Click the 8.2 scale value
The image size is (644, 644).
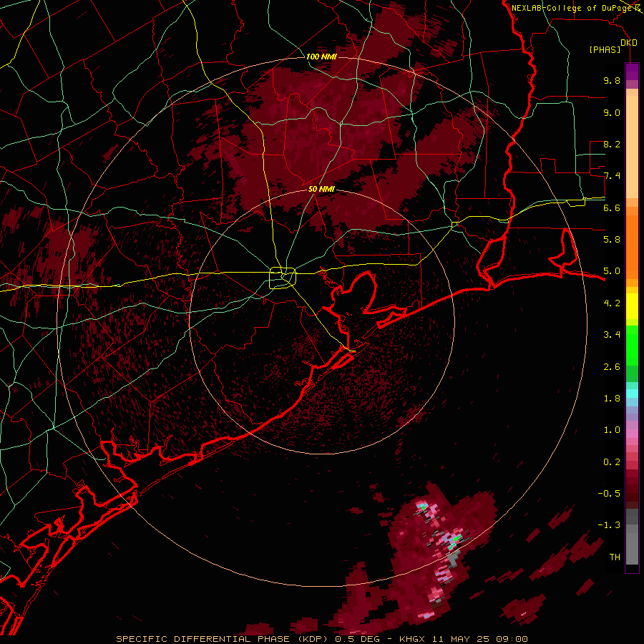click(612, 144)
